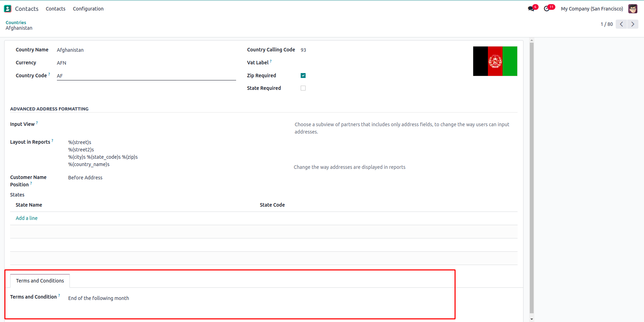Viewport: 644px width, 322px height.
Task: Click the scrollbar down arrow
Action: [x=532, y=319]
